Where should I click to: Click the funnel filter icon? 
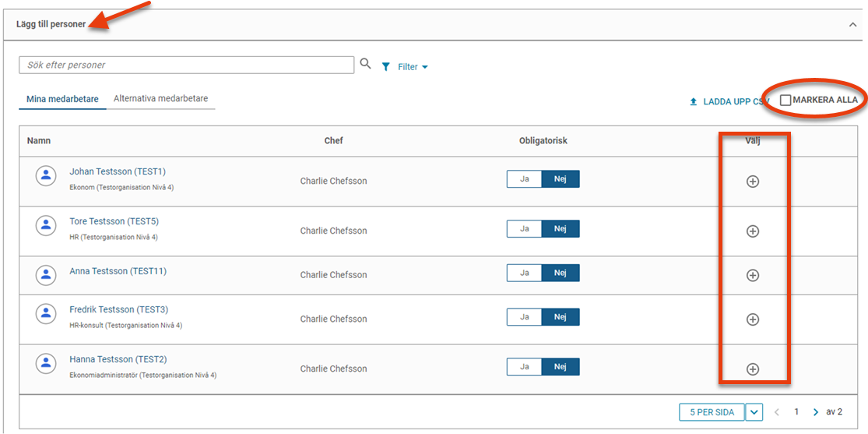[x=386, y=66]
